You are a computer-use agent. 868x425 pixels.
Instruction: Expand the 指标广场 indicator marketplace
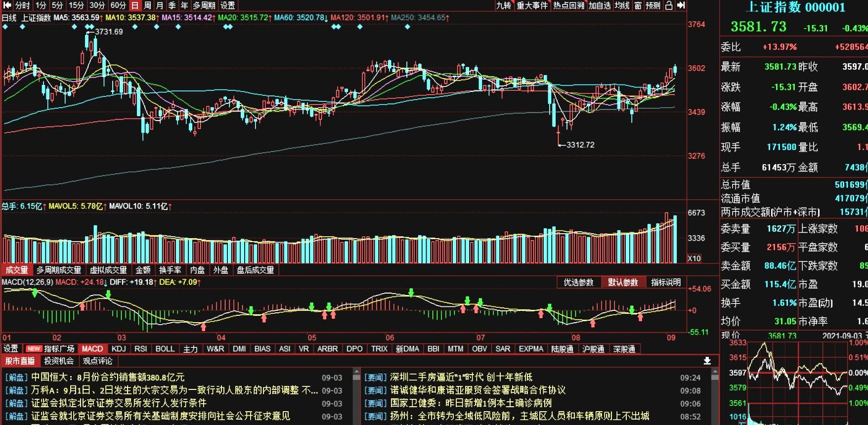59,349
